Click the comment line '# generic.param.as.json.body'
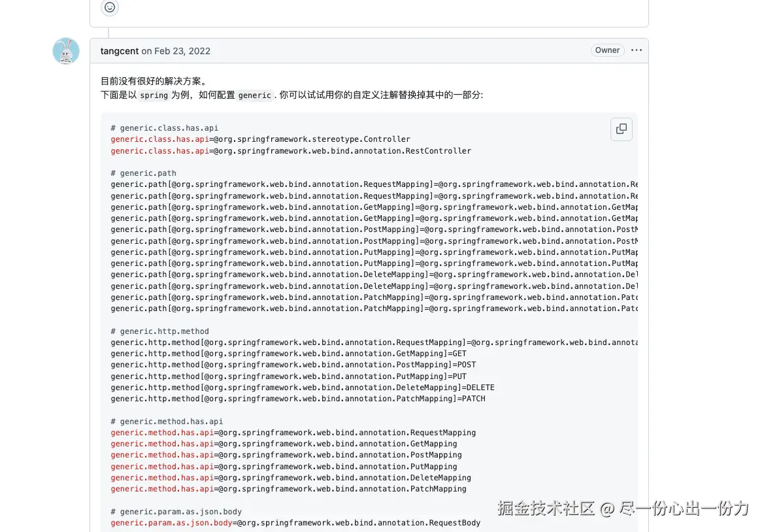Viewport: 764px width, 532px height. 176,512
